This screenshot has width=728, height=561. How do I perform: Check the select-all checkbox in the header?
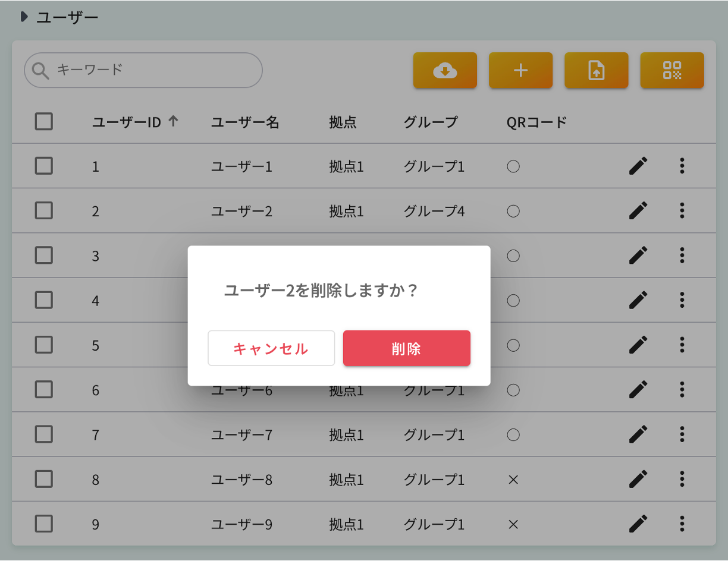click(43, 121)
